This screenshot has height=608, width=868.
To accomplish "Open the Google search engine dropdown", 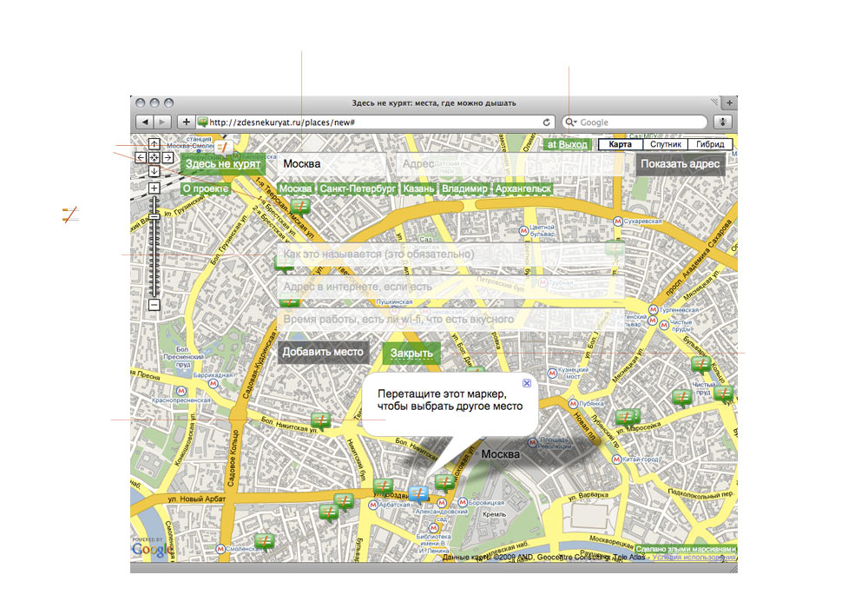I will 571,122.
